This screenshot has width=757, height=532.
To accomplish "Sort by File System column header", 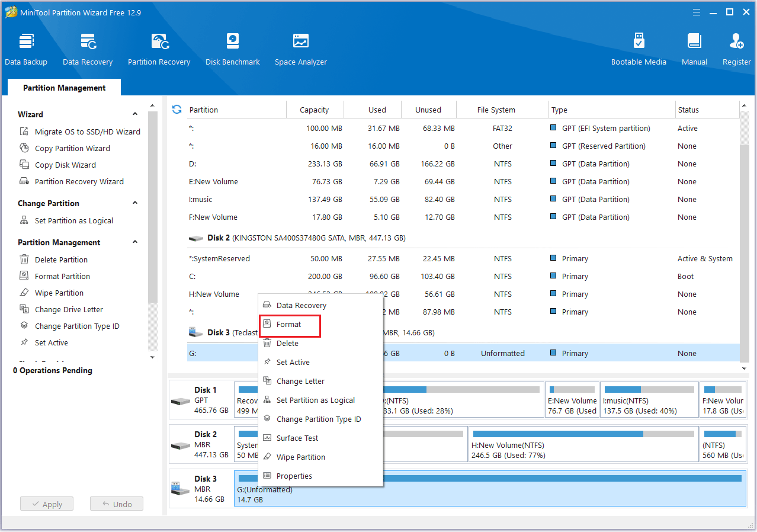I will coord(502,110).
